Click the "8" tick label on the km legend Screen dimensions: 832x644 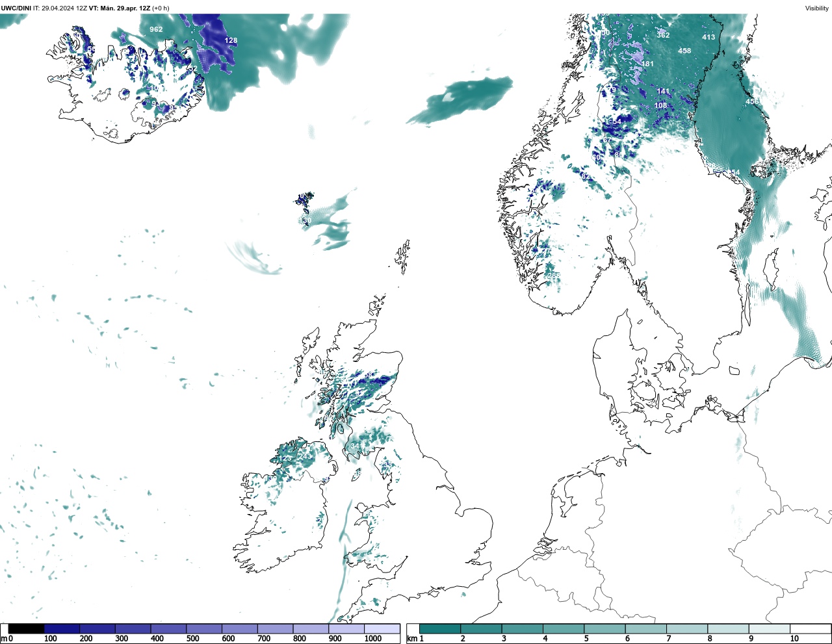(709, 639)
